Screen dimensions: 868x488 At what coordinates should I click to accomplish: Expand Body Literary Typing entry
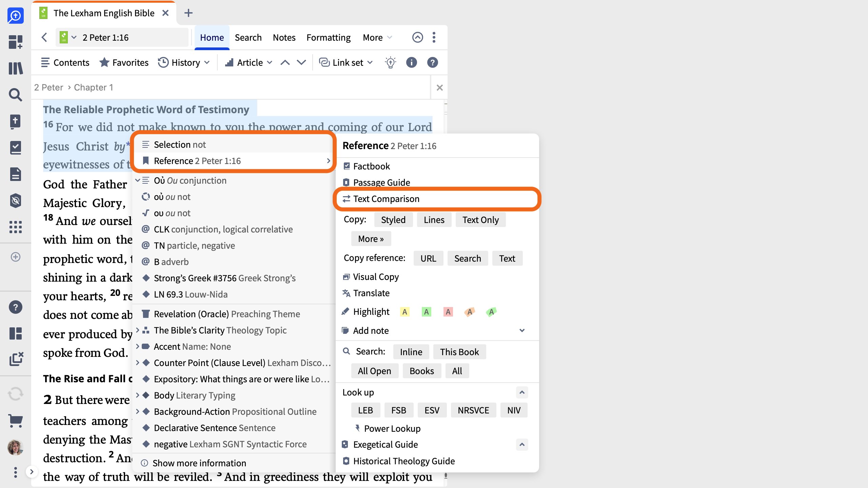pos(138,395)
